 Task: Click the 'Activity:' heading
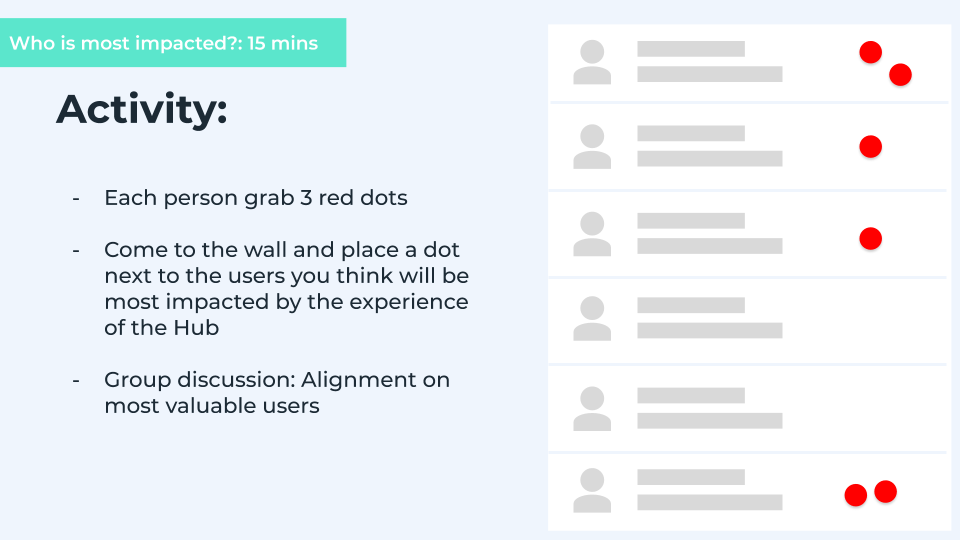pyautogui.click(x=141, y=109)
